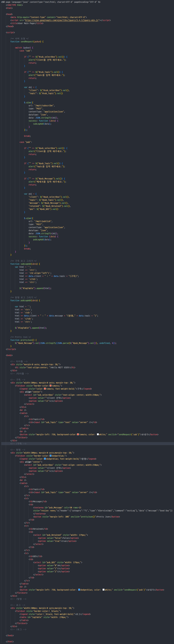174x644 pixels.
Task: Click the closing '</html>' tag
Action: pos(10,642)
